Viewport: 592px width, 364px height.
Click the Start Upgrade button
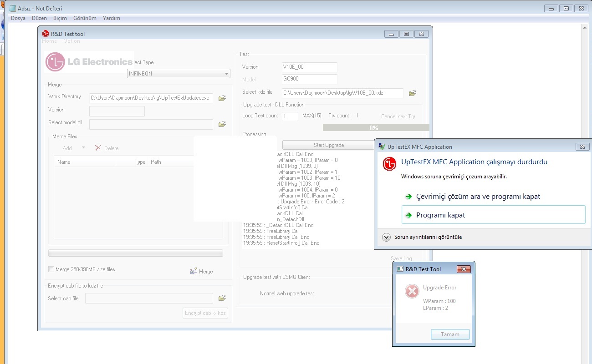[328, 145]
